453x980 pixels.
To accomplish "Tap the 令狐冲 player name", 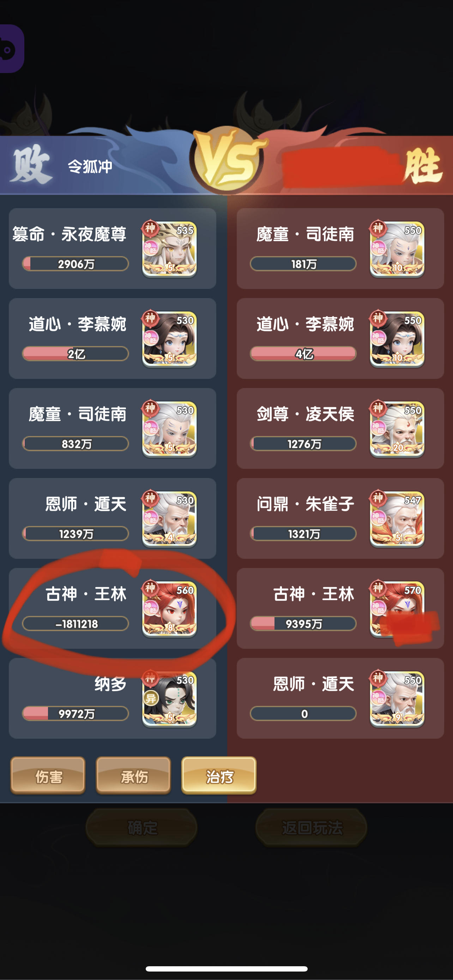I will (x=90, y=166).
